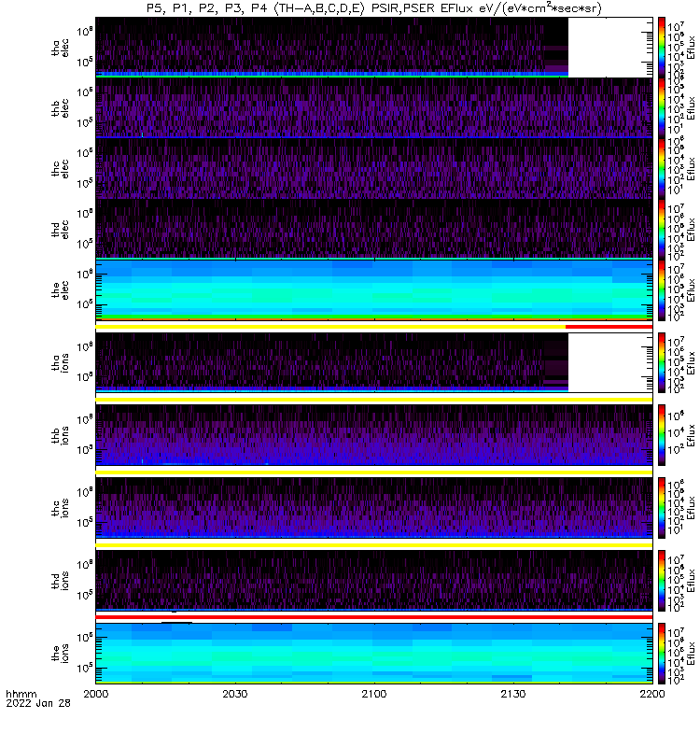
Task: Click the full red bar below thd ions panel
Action: (374, 617)
